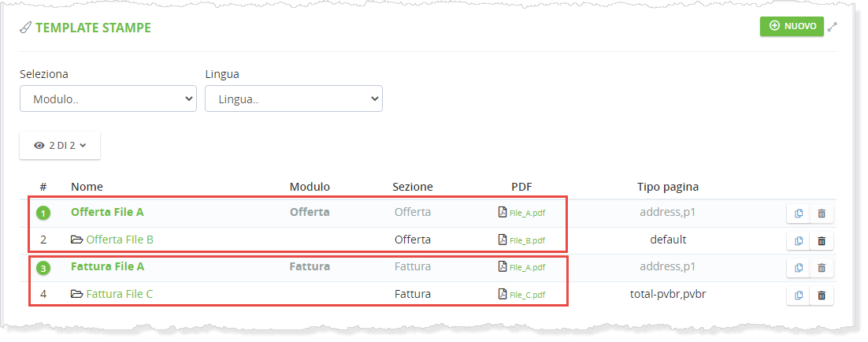Open the Offerta File A template
Image resolution: width=868 pixels, height=342 pixels.
107,212
